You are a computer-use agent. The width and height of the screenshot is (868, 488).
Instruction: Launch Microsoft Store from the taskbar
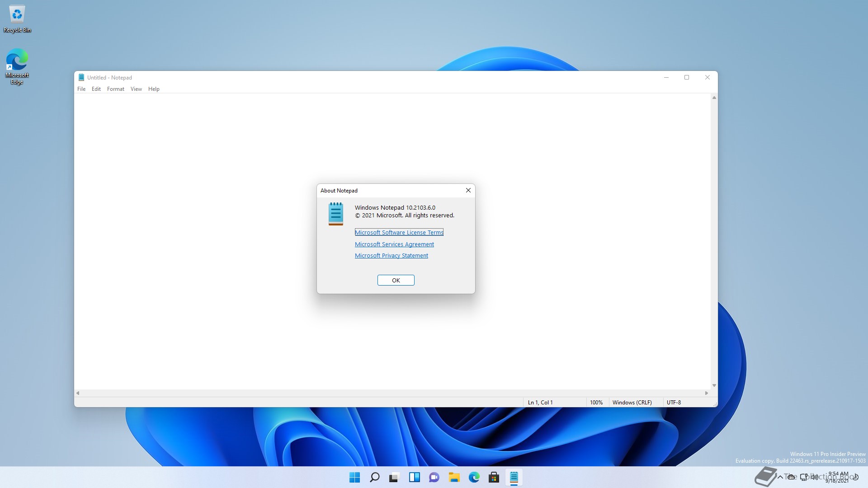tap(494, 477)
